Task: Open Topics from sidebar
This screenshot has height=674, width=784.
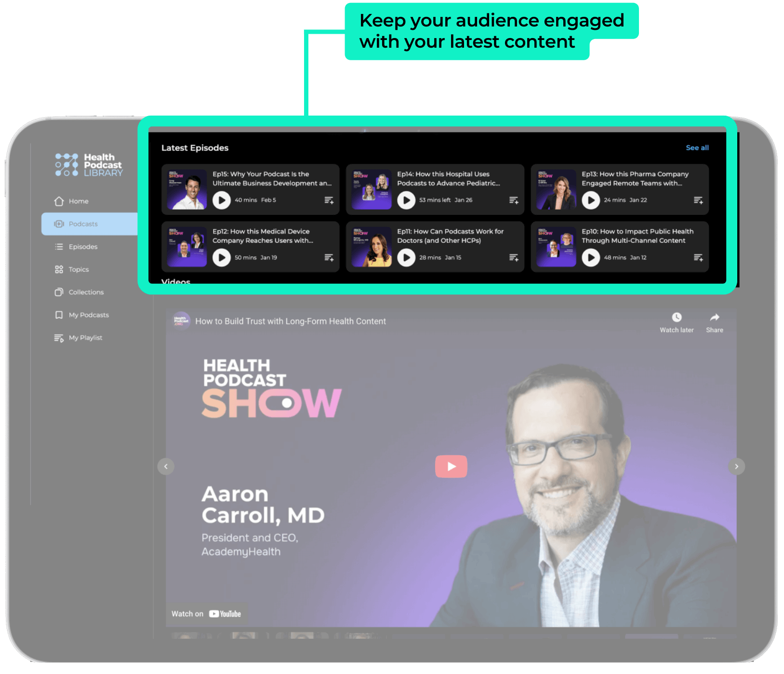Action: (x=79, y=269)
